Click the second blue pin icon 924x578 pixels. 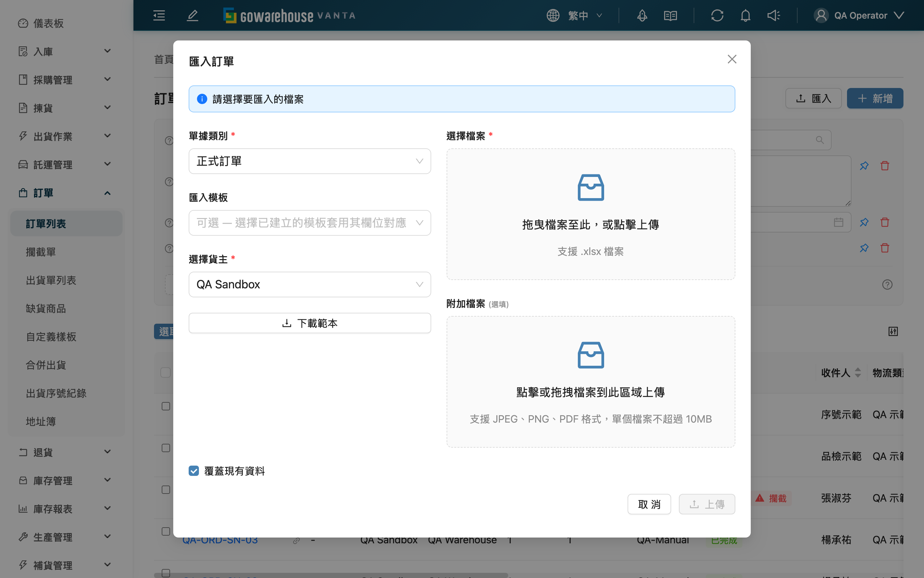click(x=864, y=222)
